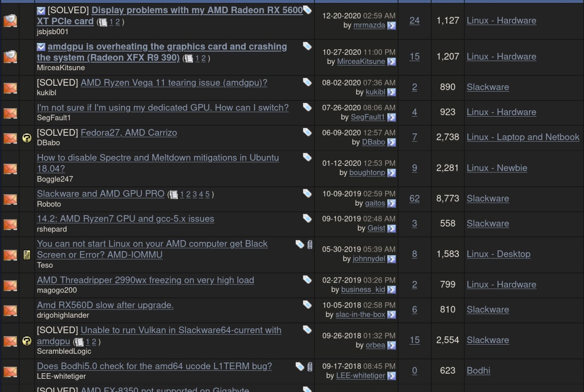This screenshot has width=584, height=392.
Task: Open Threadripper 2990wx freezing thread
Action: tap(146, 280)
